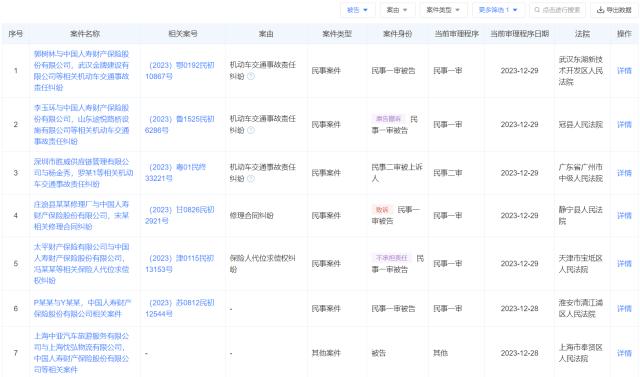The height and width of the screenshot is (377, 640).
Task: Click 详情 for the 上海市奉贤区 case
Action: tap(624, 353)
